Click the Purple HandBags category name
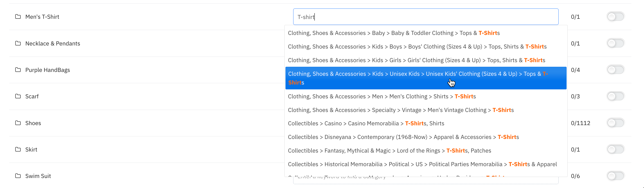 (48, 70)
